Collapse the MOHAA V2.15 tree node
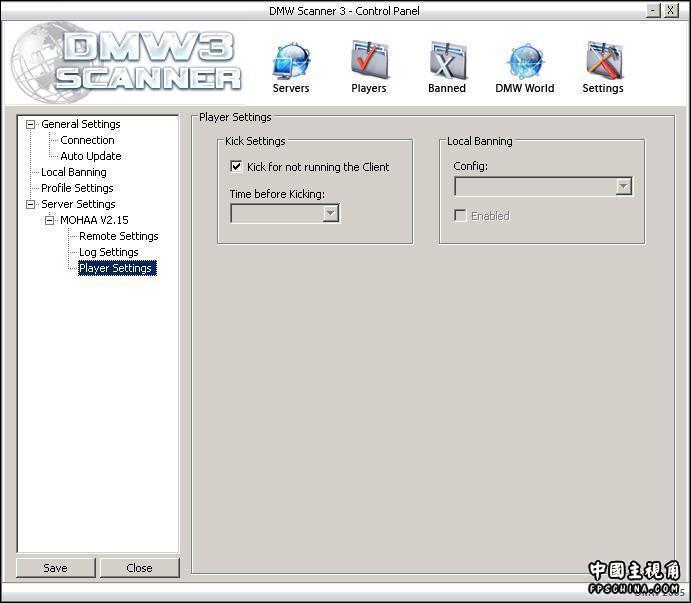The height and width of the screenshot is (603, 691). (x=49, y=220)
